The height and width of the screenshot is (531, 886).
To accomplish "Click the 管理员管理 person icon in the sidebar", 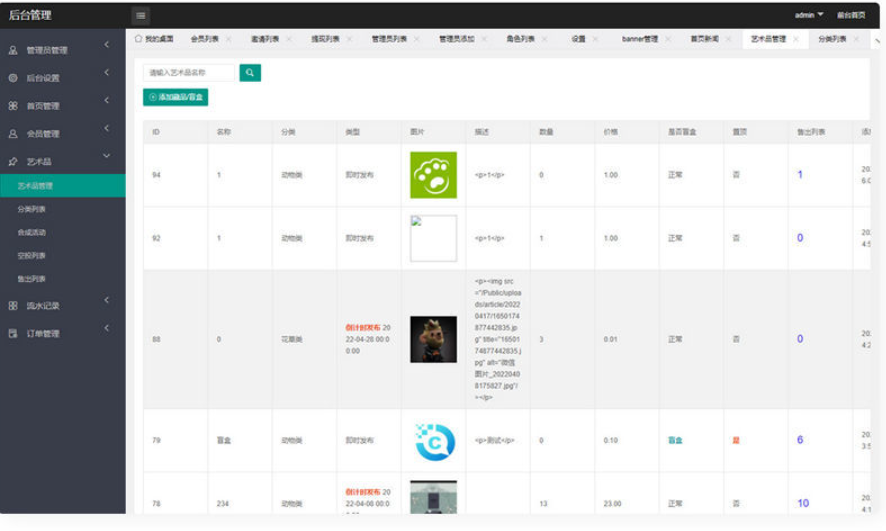I will click(13, 50).
